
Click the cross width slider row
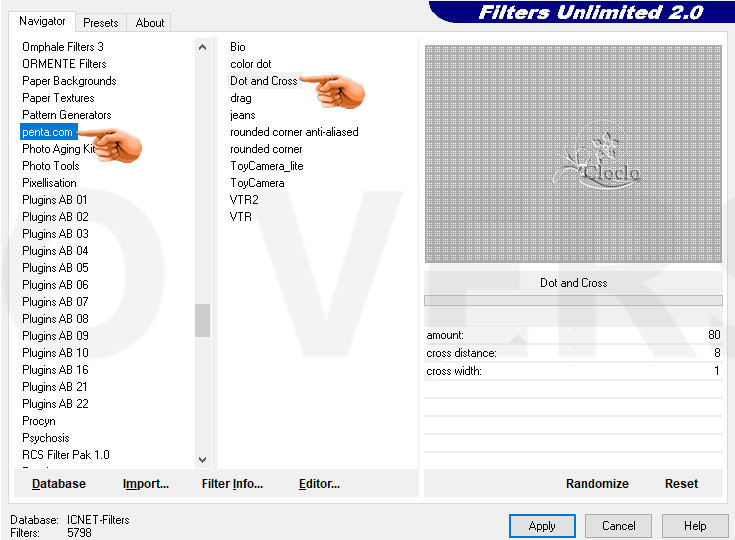pyautogui.click(x=573, y=371)
